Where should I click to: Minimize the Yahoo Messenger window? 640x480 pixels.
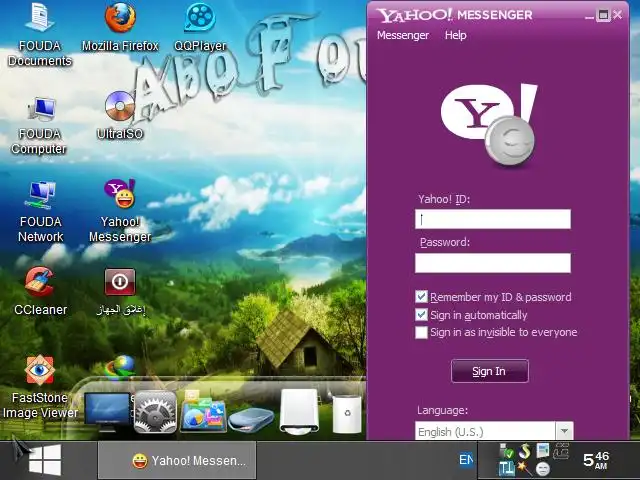(589, 16)
